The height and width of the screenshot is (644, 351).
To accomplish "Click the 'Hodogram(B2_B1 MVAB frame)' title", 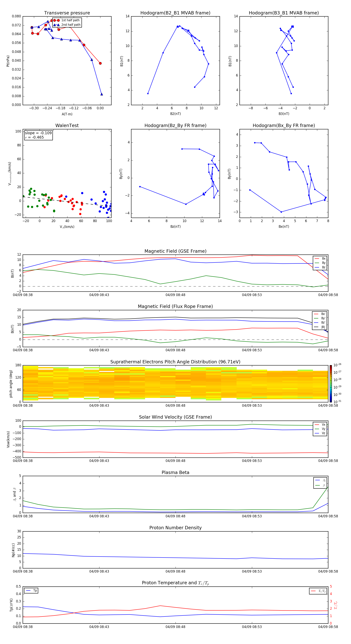I will pos(175,13).
